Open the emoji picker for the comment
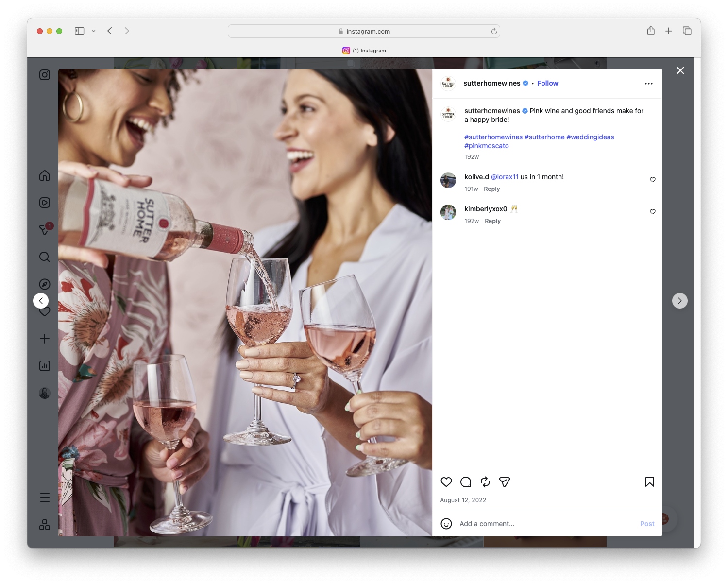728x584 pixels. 446,524
